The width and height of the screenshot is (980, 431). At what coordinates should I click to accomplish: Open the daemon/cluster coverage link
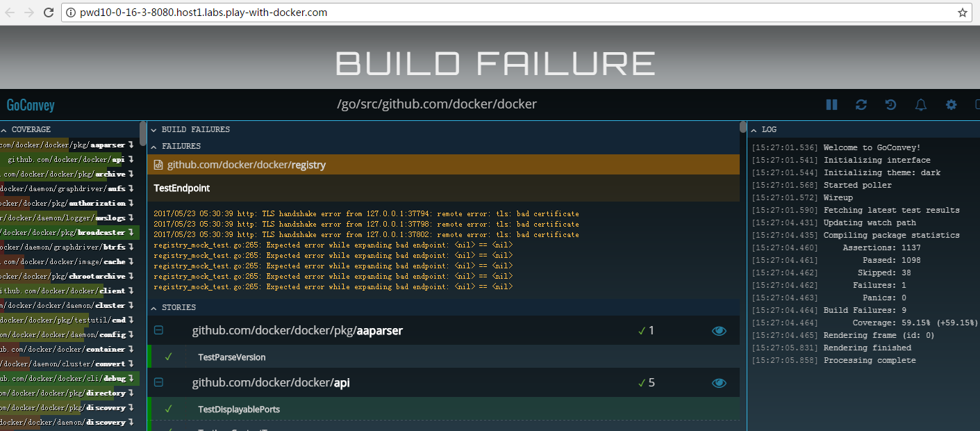63,306
